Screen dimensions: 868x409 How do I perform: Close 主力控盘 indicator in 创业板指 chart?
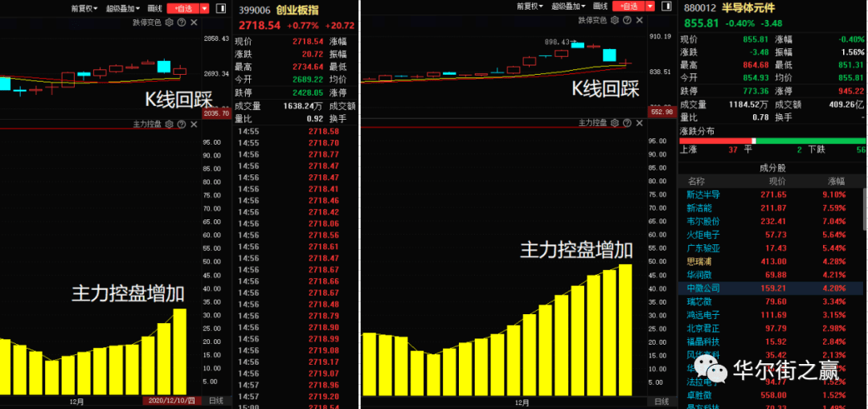[194, 125]
